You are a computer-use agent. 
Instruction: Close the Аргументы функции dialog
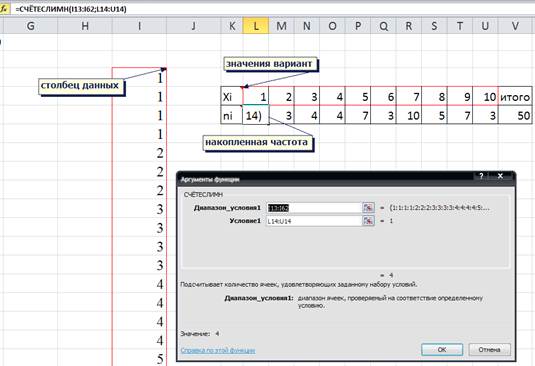[500, 176]
